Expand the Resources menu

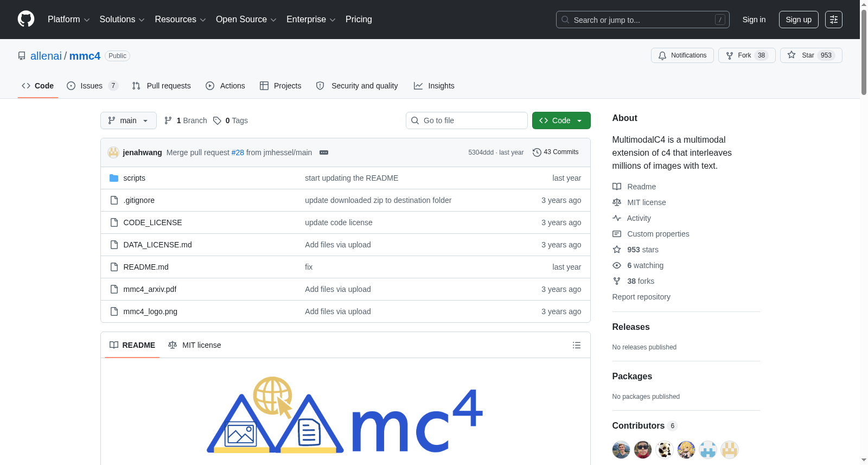point(180,20)
